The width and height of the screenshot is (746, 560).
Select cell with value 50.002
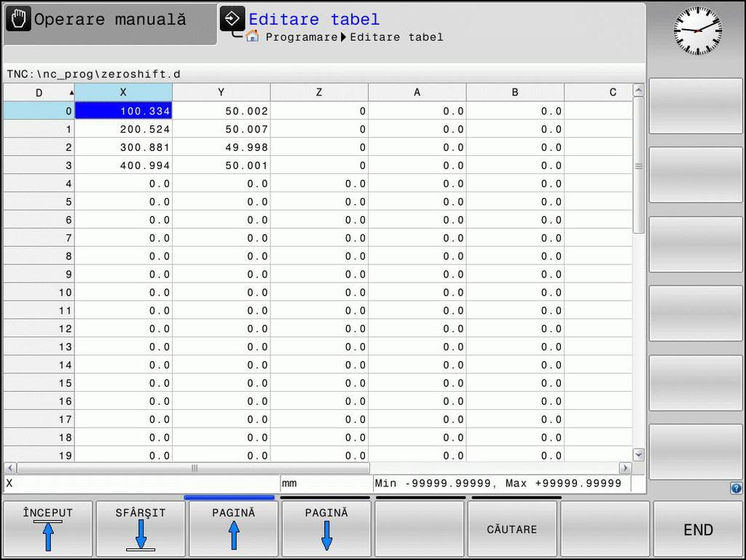pyautogui.click(x=221, y=111)
